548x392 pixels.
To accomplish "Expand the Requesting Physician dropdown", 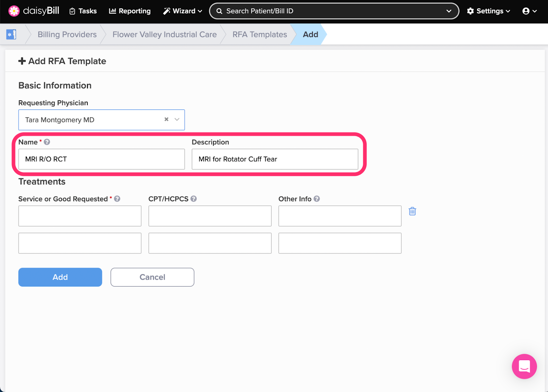I will 177,119.
